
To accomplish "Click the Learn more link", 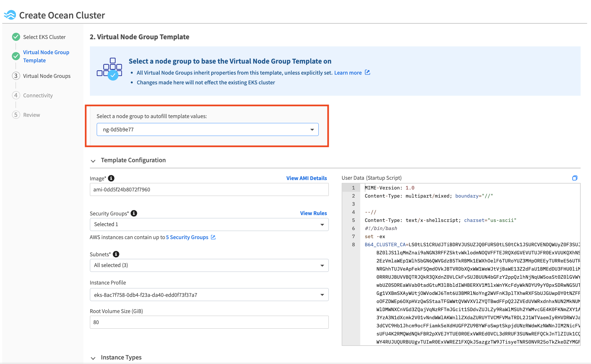I will 348,73.
